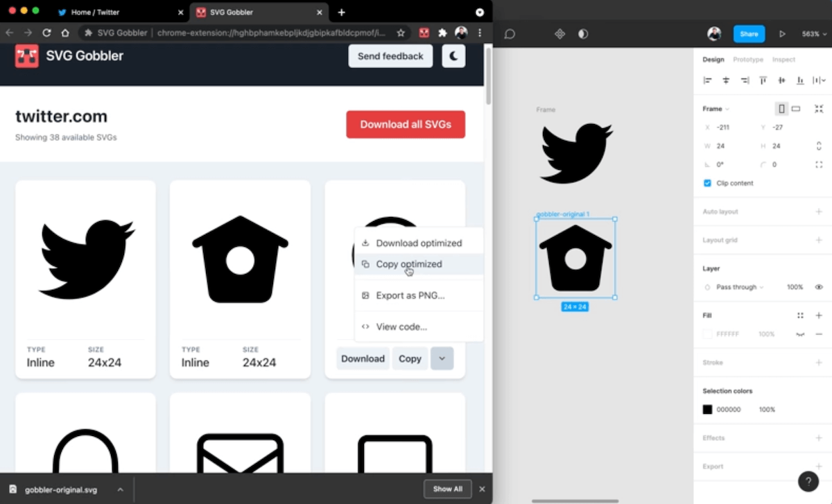Align horizontal centers in Figma

pos(726,80)
